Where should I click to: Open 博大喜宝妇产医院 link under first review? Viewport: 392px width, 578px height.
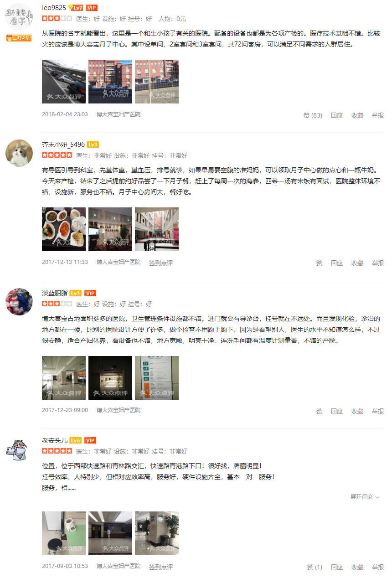point(119,114)
